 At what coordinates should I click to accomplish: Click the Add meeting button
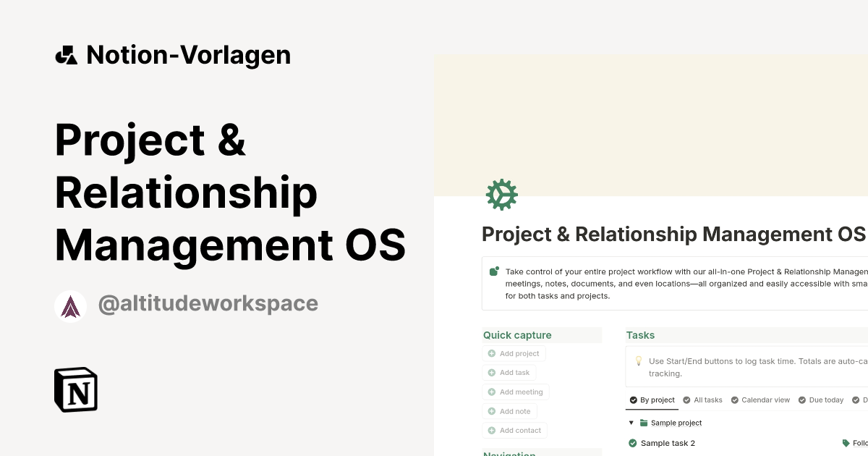[x=516, y=392]
